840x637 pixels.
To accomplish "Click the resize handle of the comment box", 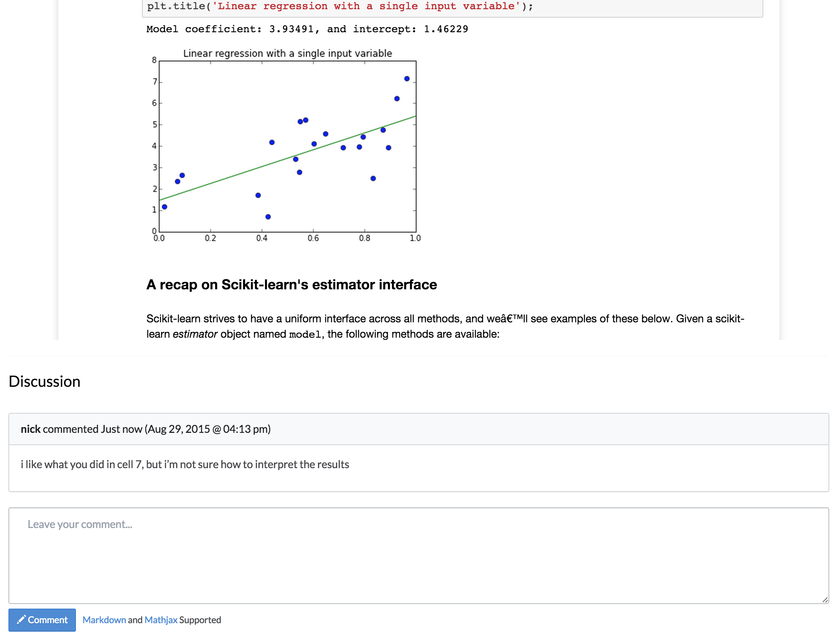I will click(x=825, y=600).
